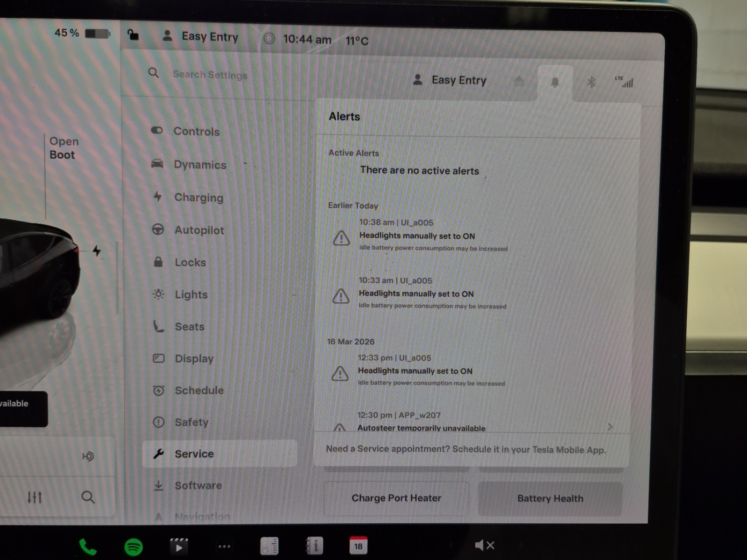Open the Autopilot settings menu
Screen dimensions: 747x560
199,230
